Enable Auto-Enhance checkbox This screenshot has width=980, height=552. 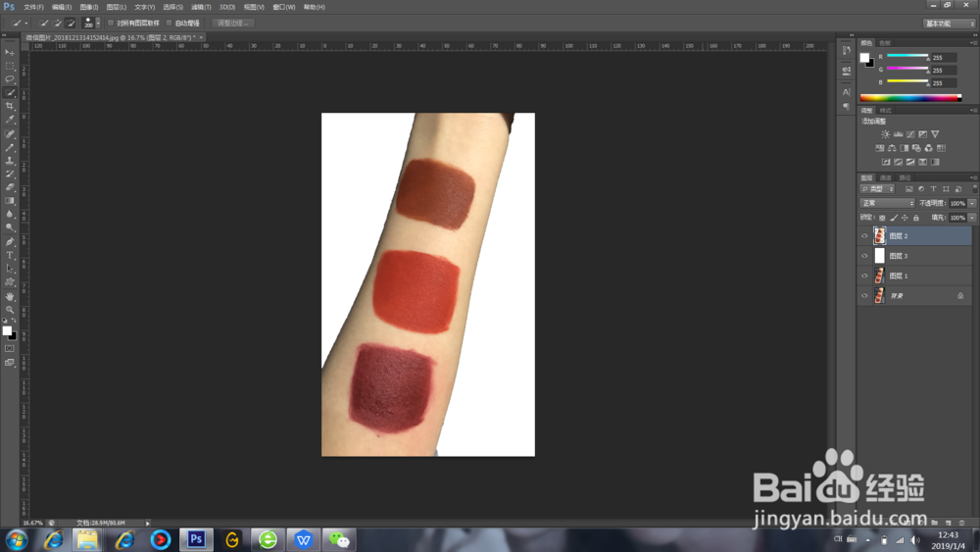click(x=169, y=24)
